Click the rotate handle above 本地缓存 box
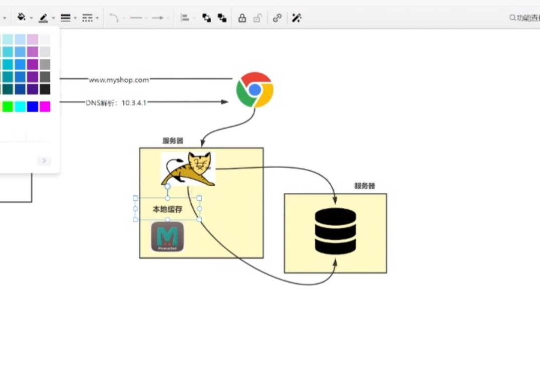 point(168,186)
